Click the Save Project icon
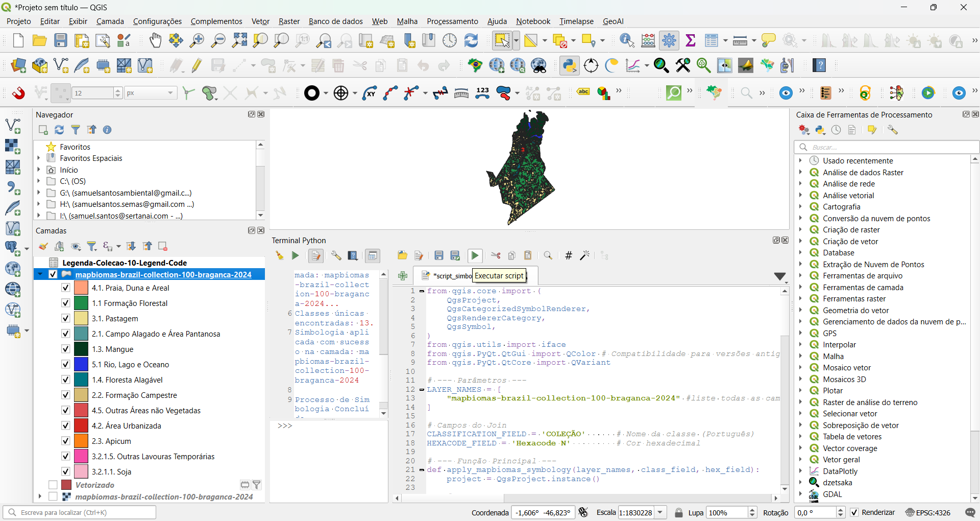Image resolution: width=980 pixels, height=521 pixels. [61, 40]
